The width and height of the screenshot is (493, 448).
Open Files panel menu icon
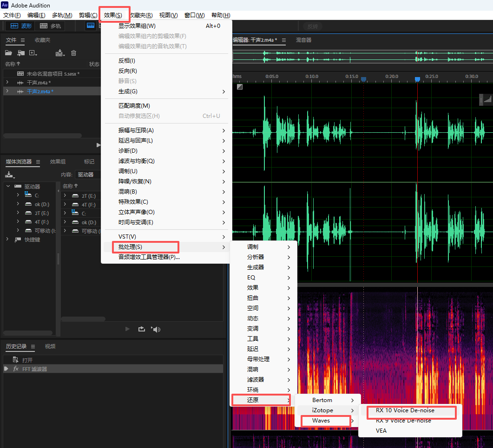[x=23, y=40]
